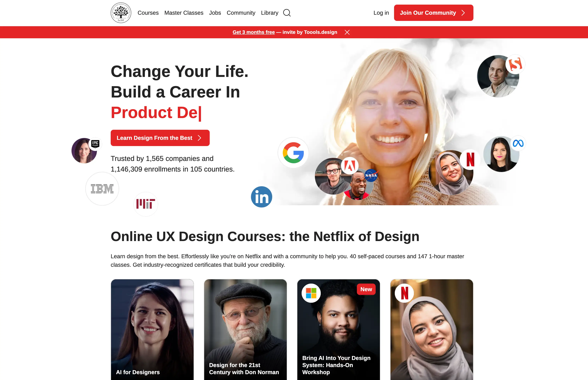Click the LinkedIn logo circle
This screenshot has height=380, width=588.
coord(262,197)
